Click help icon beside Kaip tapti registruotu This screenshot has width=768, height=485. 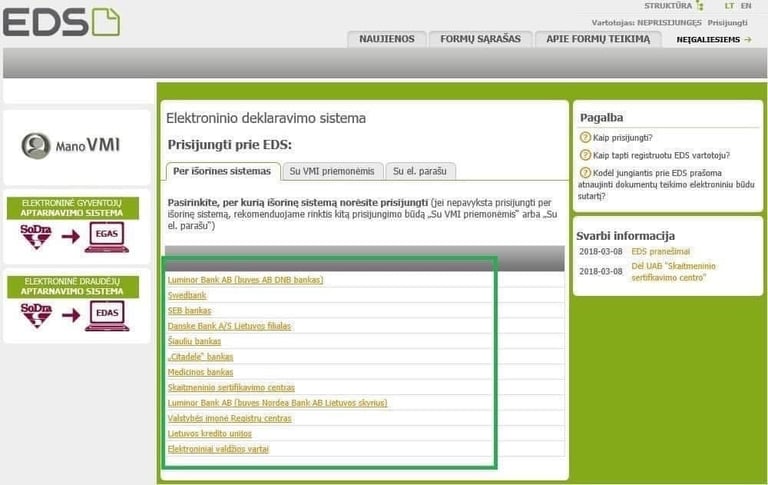[585, 155]
